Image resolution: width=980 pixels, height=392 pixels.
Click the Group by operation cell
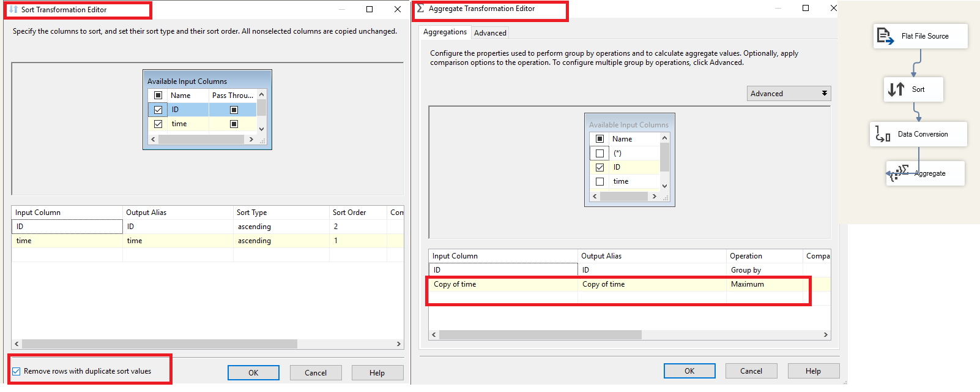click(x=765, y=270)
